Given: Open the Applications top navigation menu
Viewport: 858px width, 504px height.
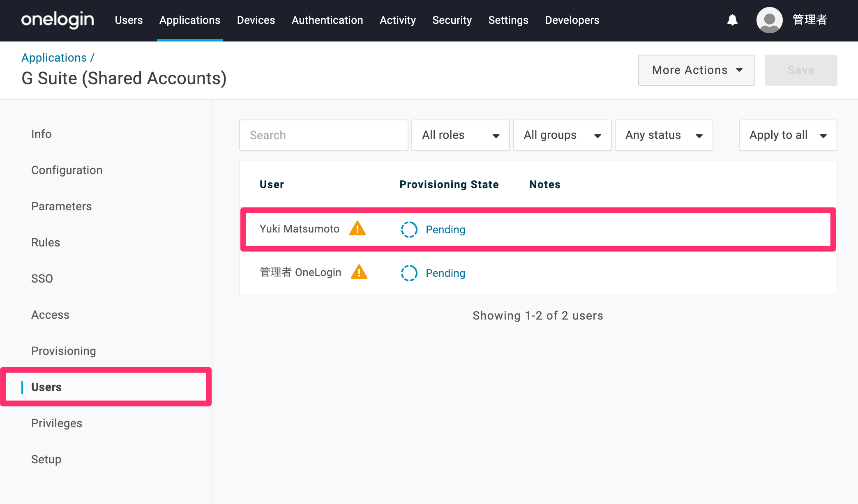Looking at the screenshot, I should pos(190,20).
